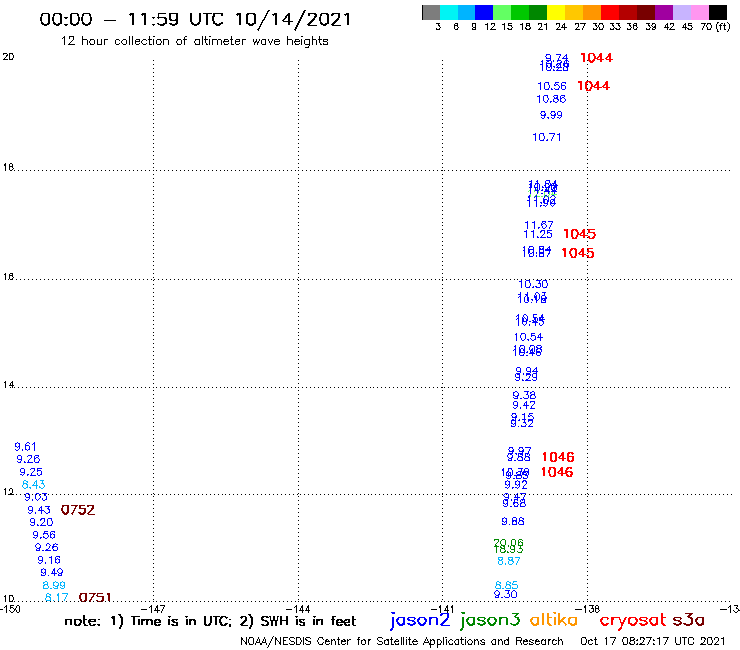Pick the purple 42 ft legend swatch
740x650 pixels.
[x=663, y=12]
